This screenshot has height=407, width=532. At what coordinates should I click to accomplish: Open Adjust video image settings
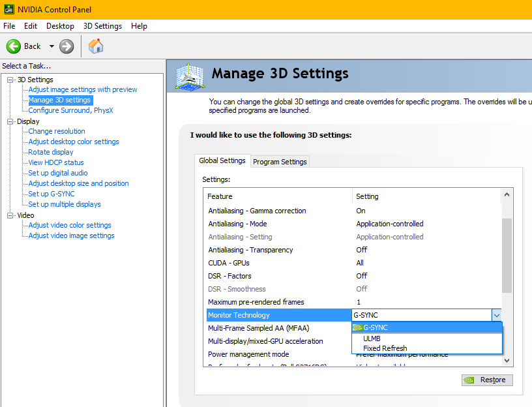72,235
